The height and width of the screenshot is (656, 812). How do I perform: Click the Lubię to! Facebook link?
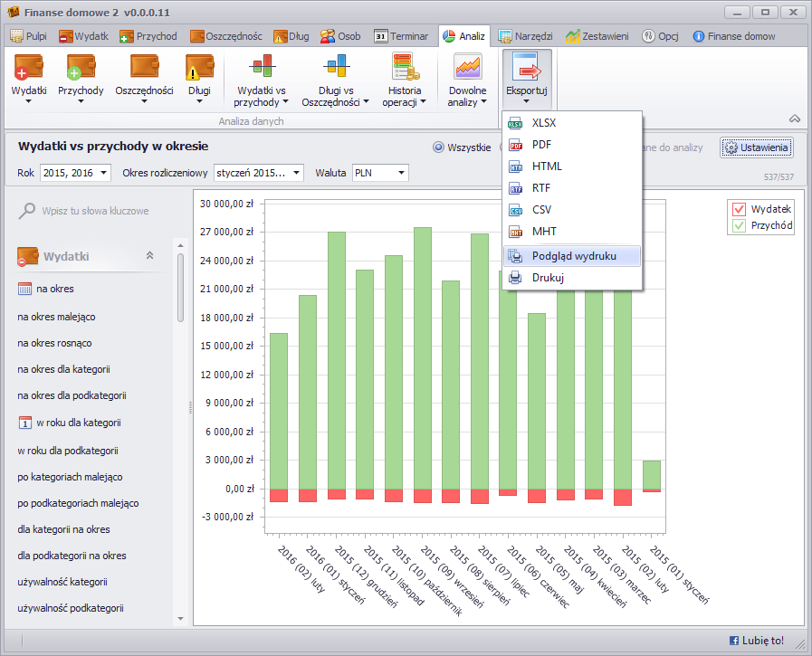pos(757,641)
